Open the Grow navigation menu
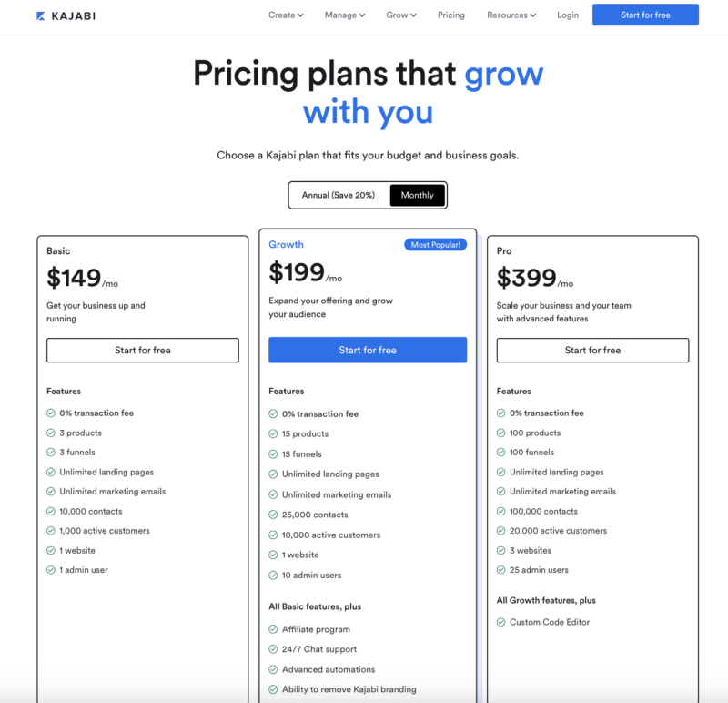This screenshot has height=703, width=728. pyautogui.click(x=401, y=15)
